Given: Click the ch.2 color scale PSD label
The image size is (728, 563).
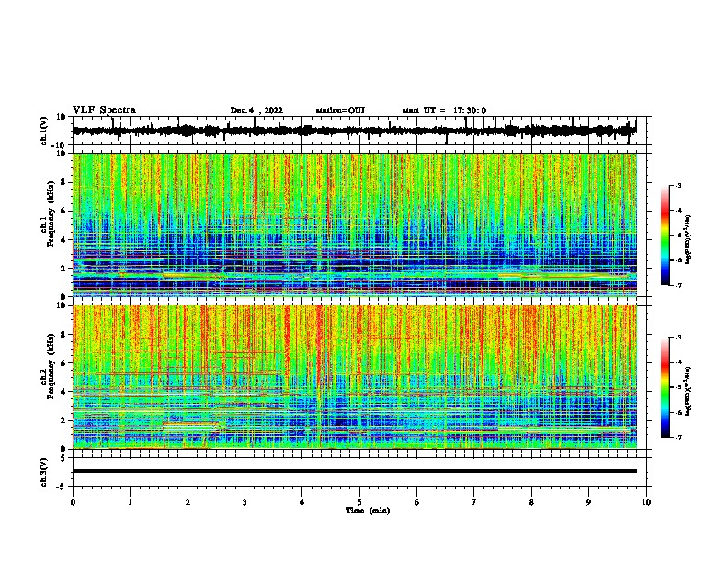Looking at the screenshot, I should click(x=688, y=391).
